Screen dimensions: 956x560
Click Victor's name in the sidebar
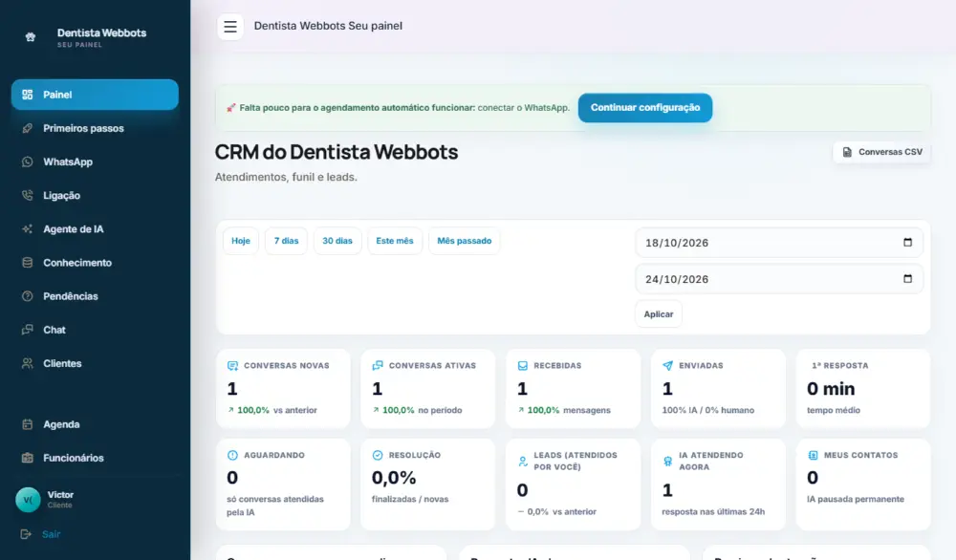60,495
